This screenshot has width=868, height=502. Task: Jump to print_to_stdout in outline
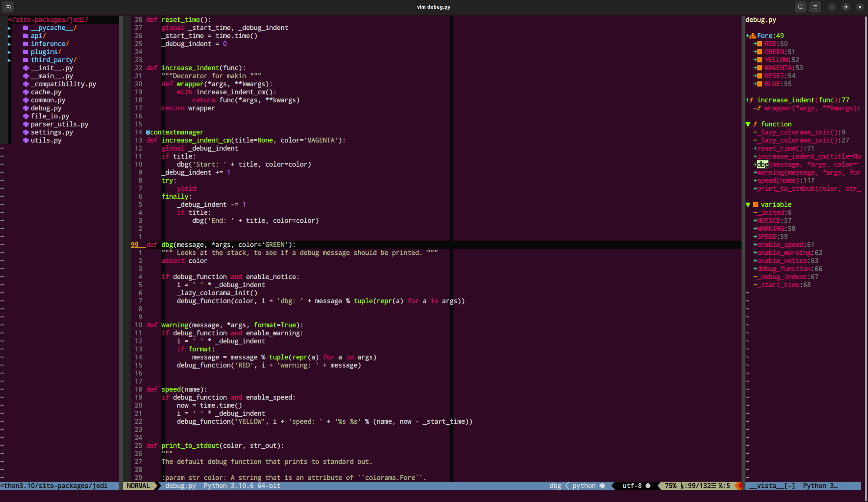pyautogui.click(x=806, y=188)
